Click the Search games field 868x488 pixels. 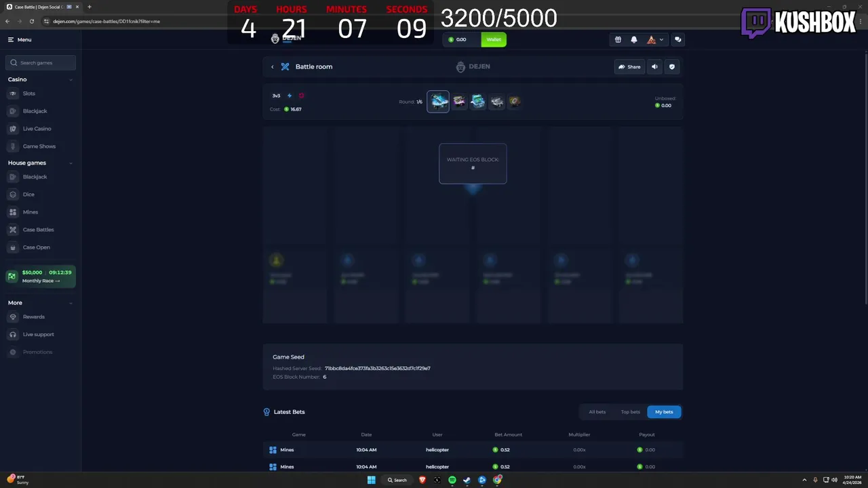click(x=41, y=62)
